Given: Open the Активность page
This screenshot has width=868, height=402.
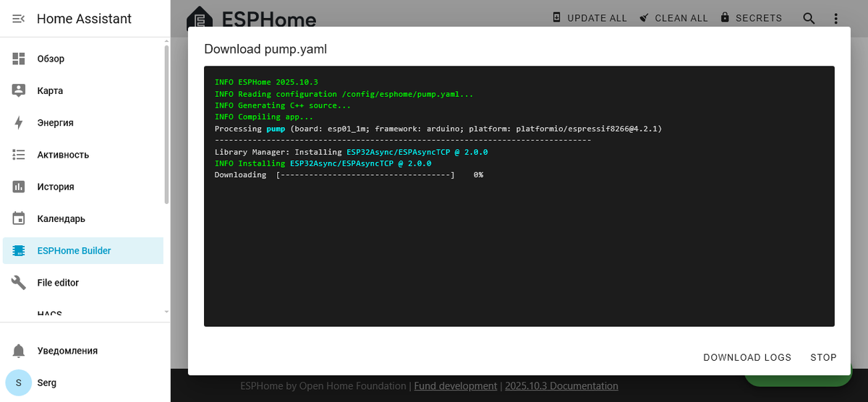Looking at the screenshot, I should click(83, 155).
